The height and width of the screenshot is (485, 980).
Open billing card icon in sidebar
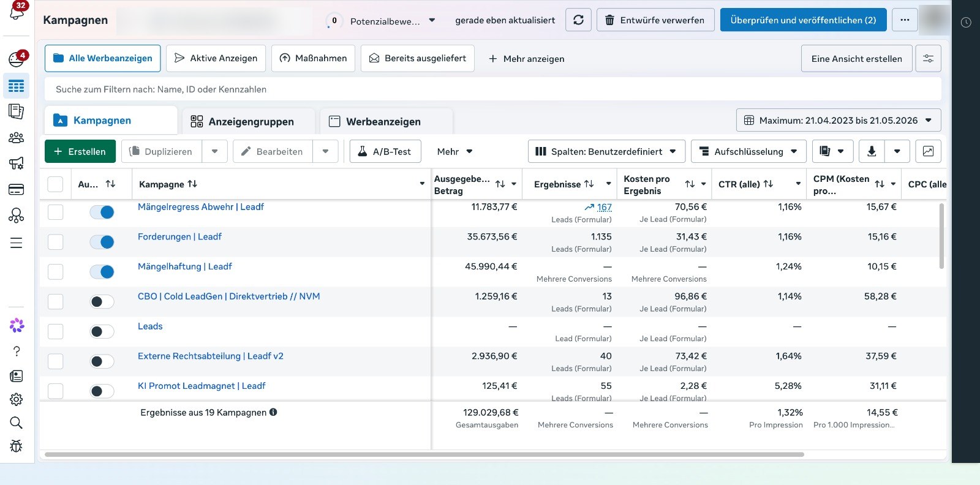17,189
